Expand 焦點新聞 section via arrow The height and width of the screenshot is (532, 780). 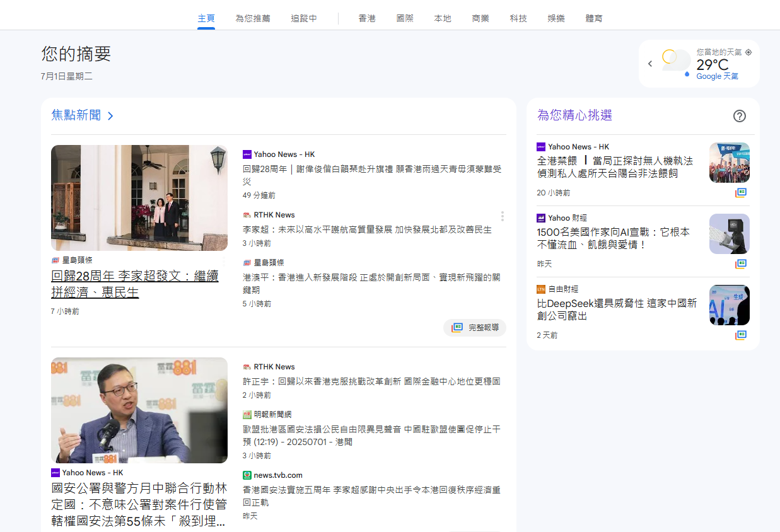(x=110, y=116)
